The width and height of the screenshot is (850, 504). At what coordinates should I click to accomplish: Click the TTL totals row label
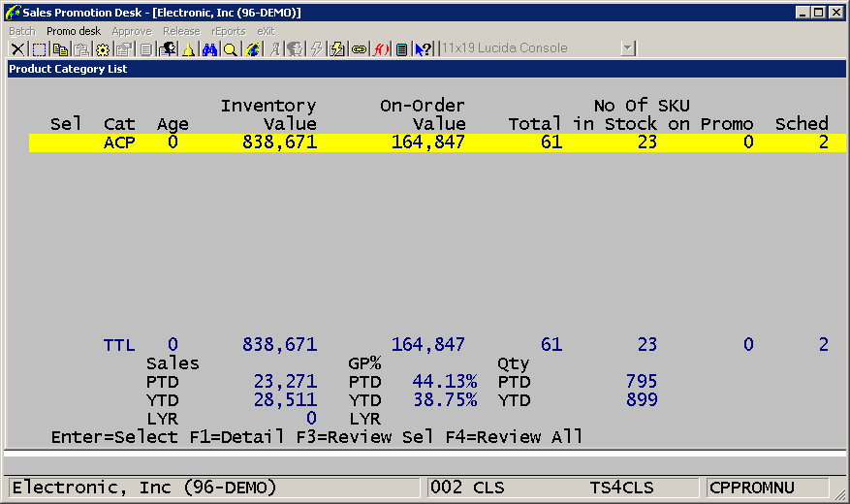point(119,345)
